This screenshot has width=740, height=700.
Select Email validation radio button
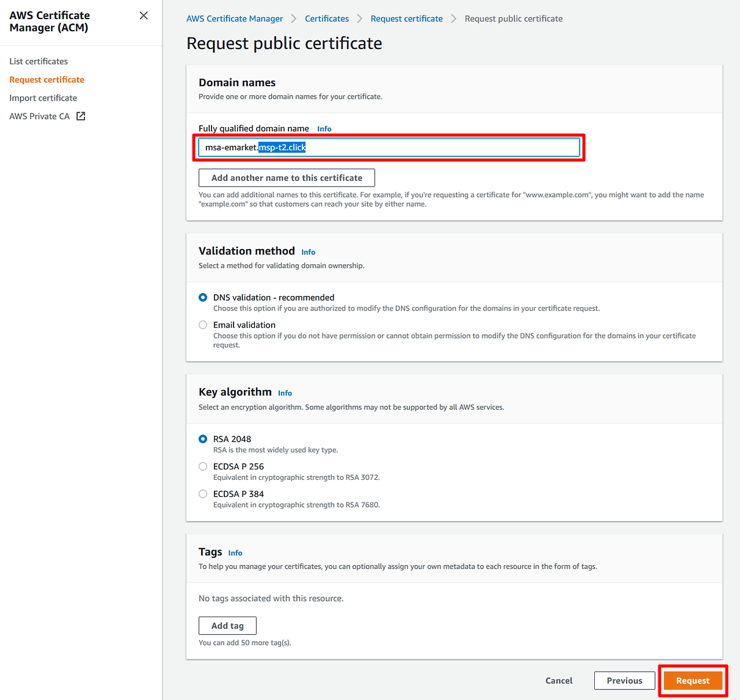click(x=203, y=325)
